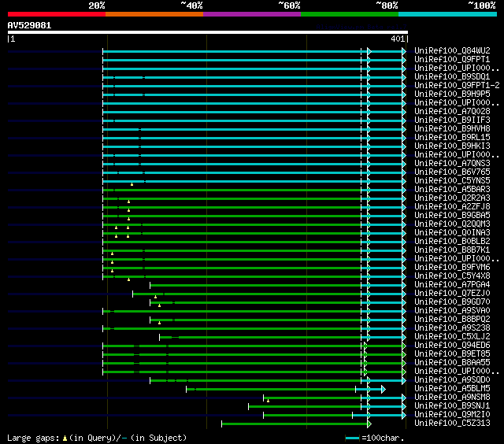Click the UniRef100_B8B7K1 label
The height and width of the screenshot is (444, 504).
click(452, 250)
